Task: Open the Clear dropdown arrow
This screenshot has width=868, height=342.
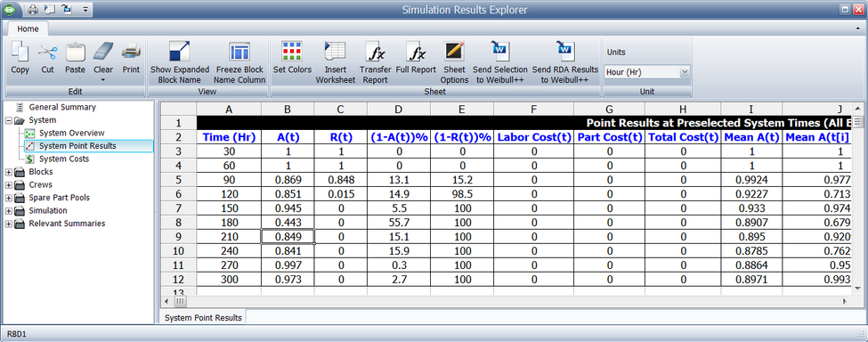Action: [103, 80]
